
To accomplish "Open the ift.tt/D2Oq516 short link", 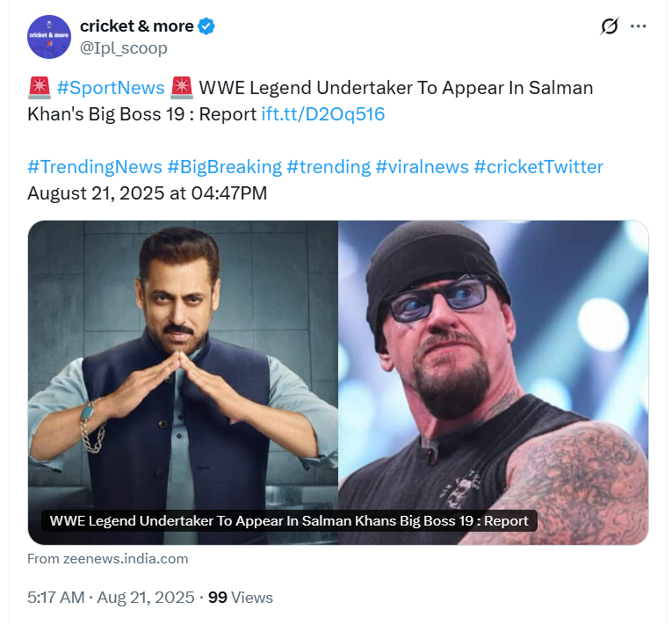I will point(323,114).
